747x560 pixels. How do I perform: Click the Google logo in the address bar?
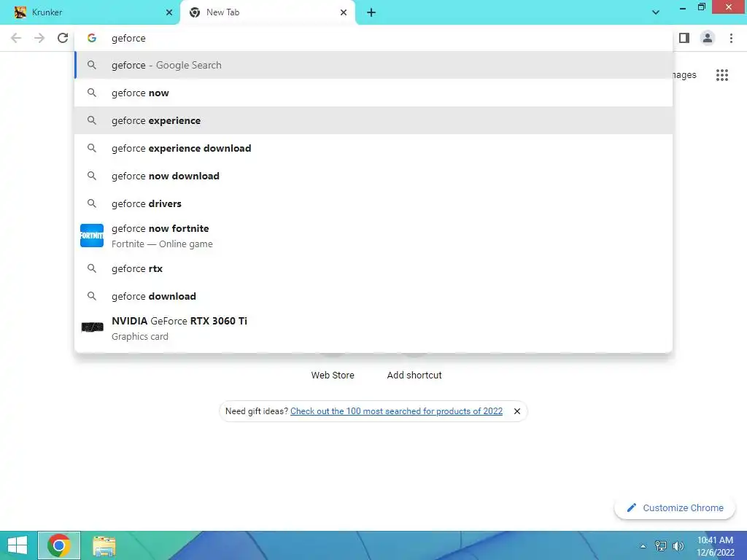pyautogui.click(x=92, y=38)
